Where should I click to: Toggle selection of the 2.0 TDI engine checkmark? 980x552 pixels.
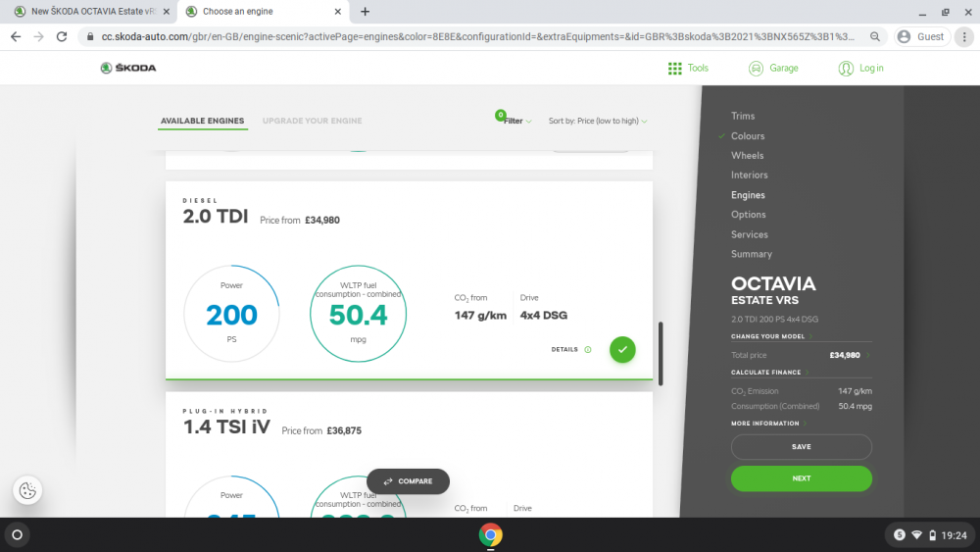(622, 349)
